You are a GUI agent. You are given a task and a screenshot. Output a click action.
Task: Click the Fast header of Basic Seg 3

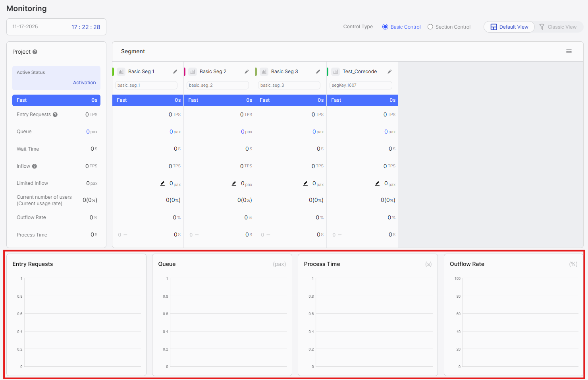coord(291,100)
